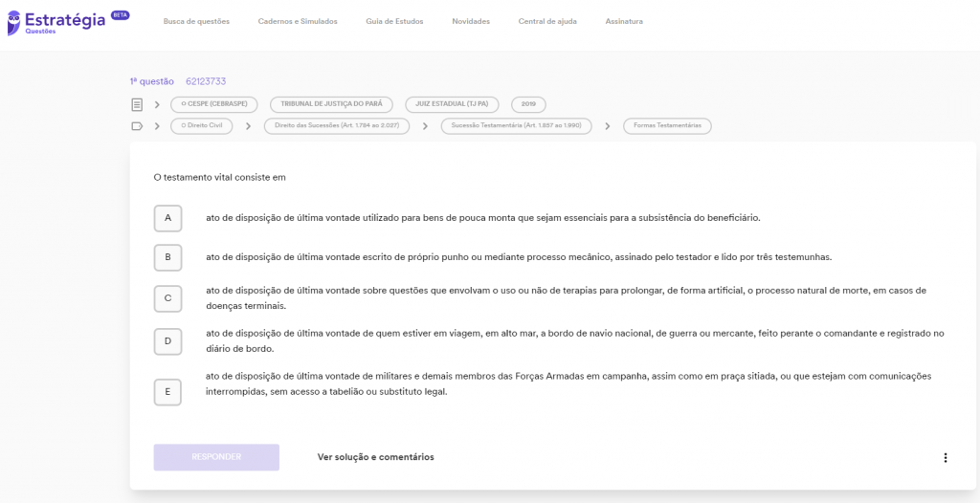Screen dimensions: 980x503
Task: Click option A text about bens de pouca monta
Action: 483,218
